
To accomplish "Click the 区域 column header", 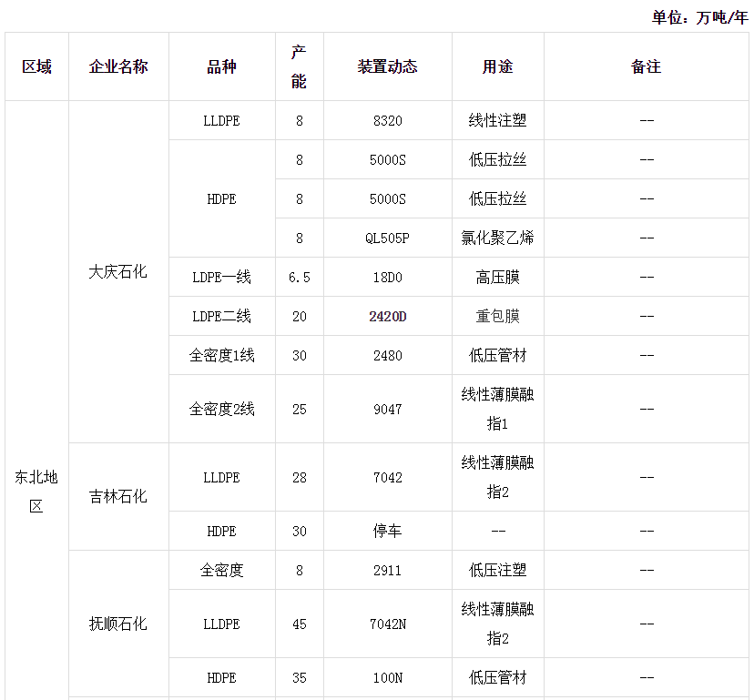I will (x=36, y=66).
